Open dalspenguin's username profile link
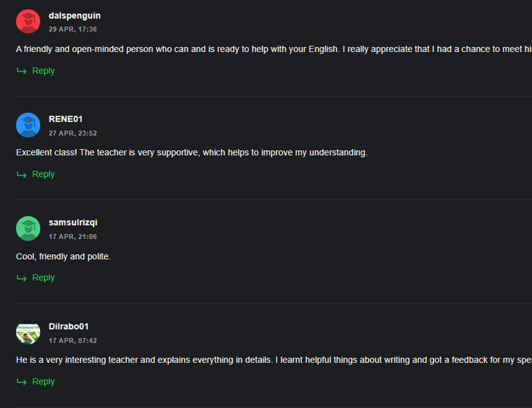This screenshot has height=408, width=532. point(75,16)
